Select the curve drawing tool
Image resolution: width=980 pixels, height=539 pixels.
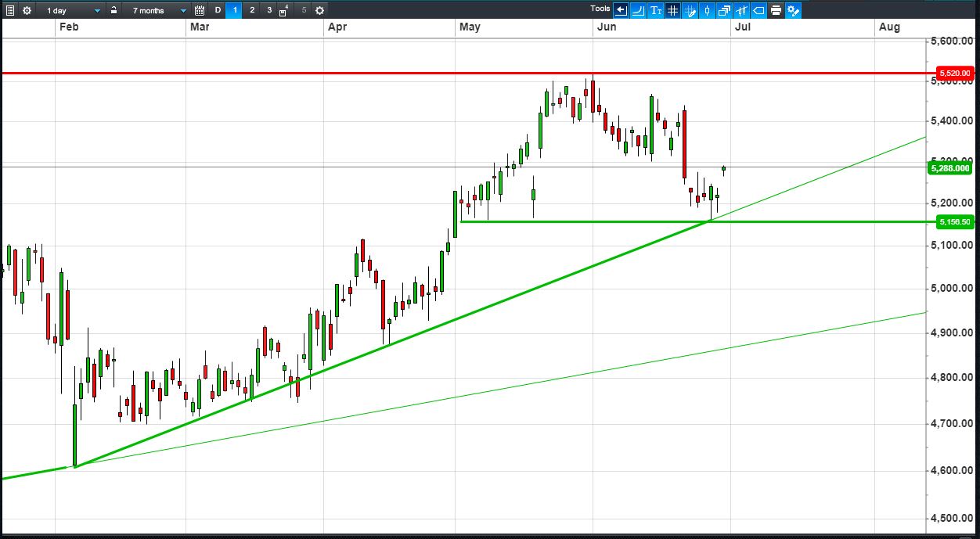pos(638,10)
